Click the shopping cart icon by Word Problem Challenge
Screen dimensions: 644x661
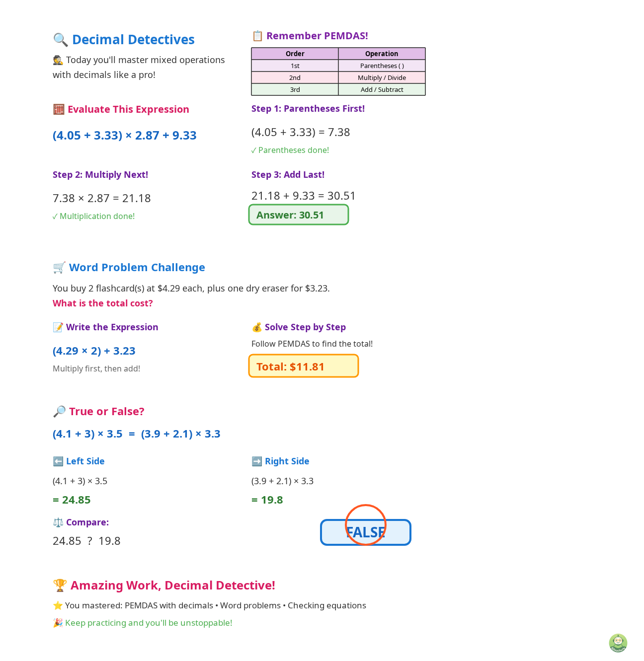click(59, 268)
